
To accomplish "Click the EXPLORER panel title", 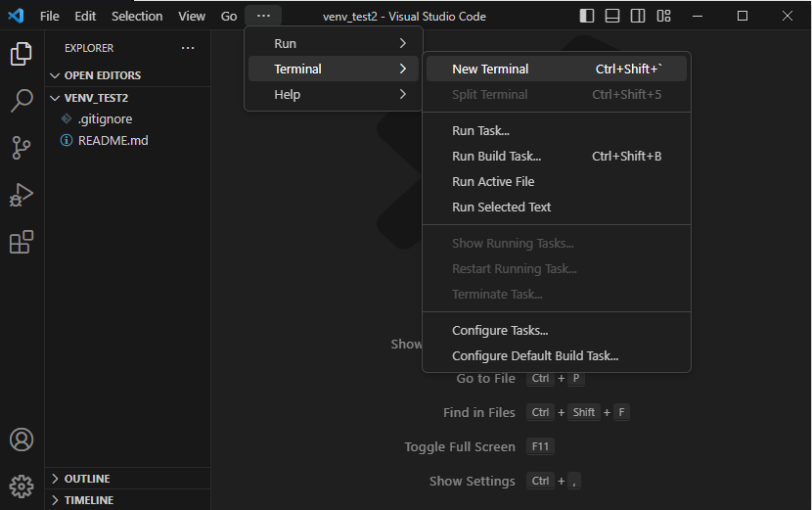I will 89,48.
